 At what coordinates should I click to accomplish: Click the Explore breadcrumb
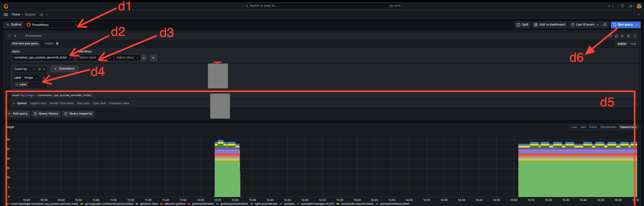(30, 14)
